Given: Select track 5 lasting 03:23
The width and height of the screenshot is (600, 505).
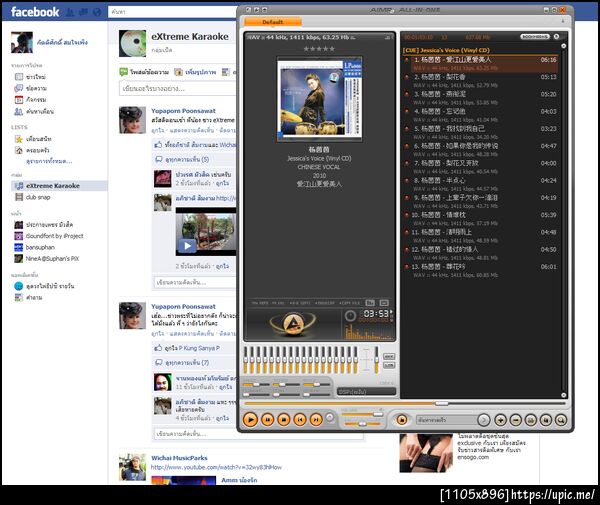Looking at the screenshot, I should pos(481,132).
